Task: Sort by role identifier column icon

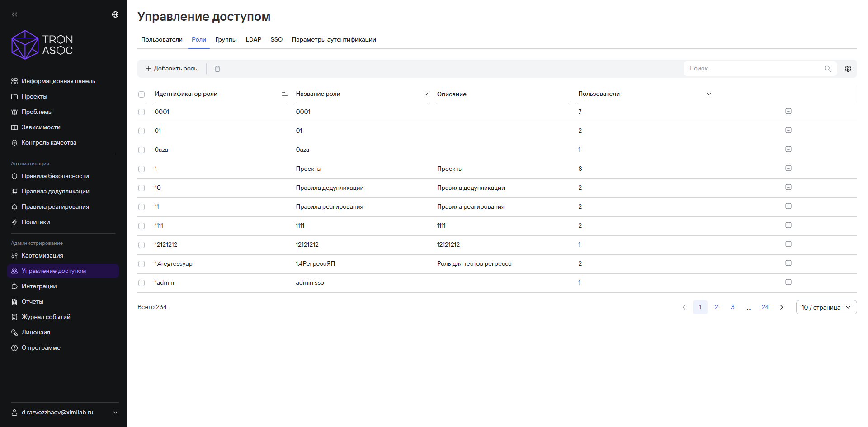Action: click(284, 94)
